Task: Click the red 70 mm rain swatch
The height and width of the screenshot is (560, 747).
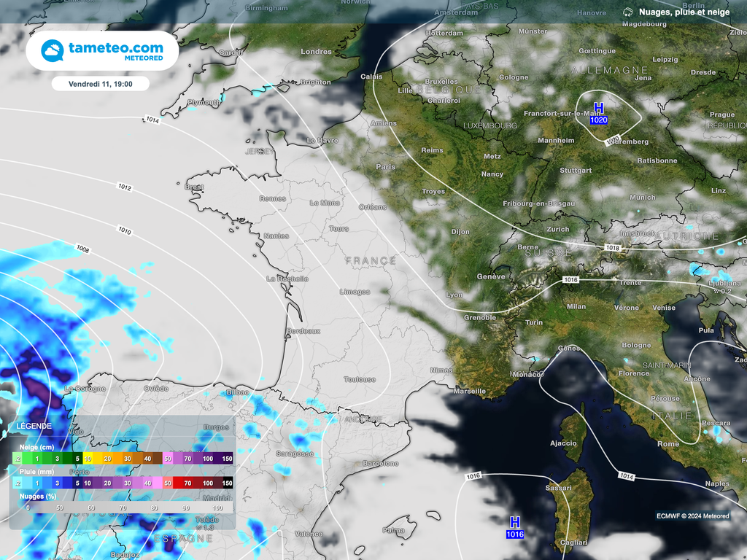Action: [187, 483]
